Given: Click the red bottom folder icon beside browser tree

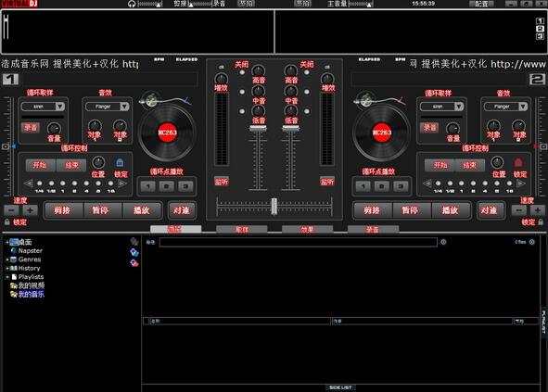Looking at the screenshot, I should point(134,263).
